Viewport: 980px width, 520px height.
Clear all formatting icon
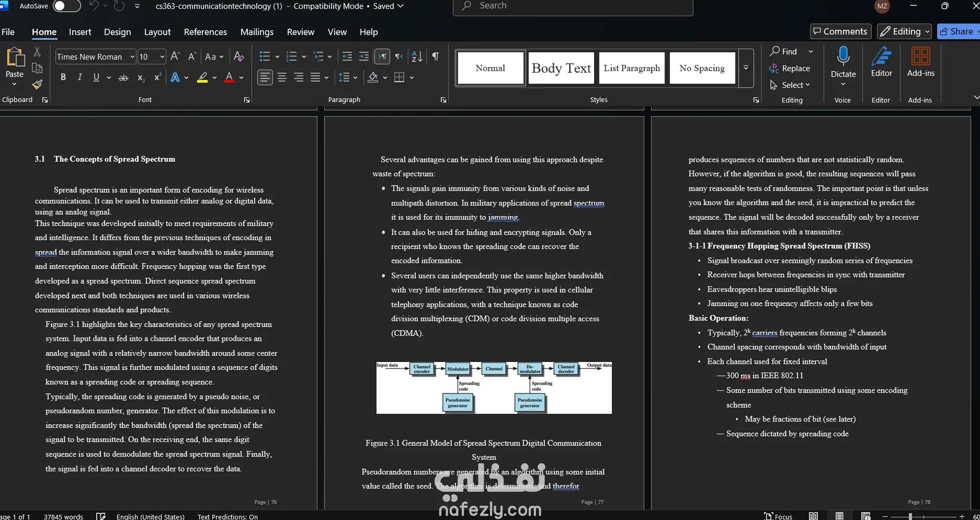coord(239,56)
